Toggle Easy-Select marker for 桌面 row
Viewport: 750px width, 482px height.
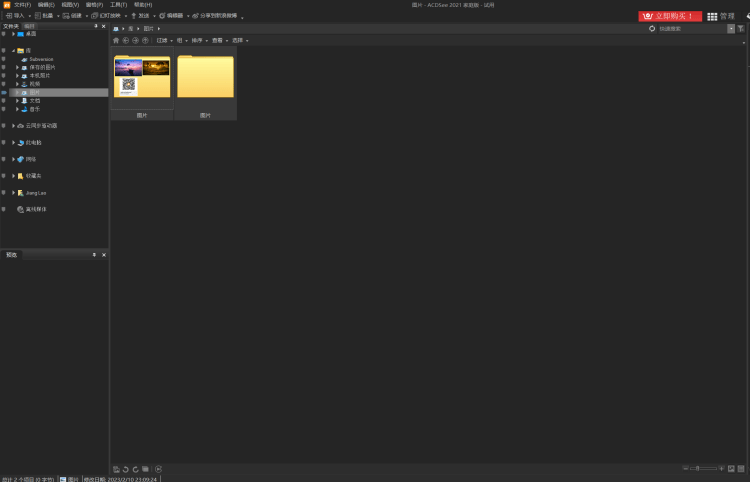tap(4, 34)
